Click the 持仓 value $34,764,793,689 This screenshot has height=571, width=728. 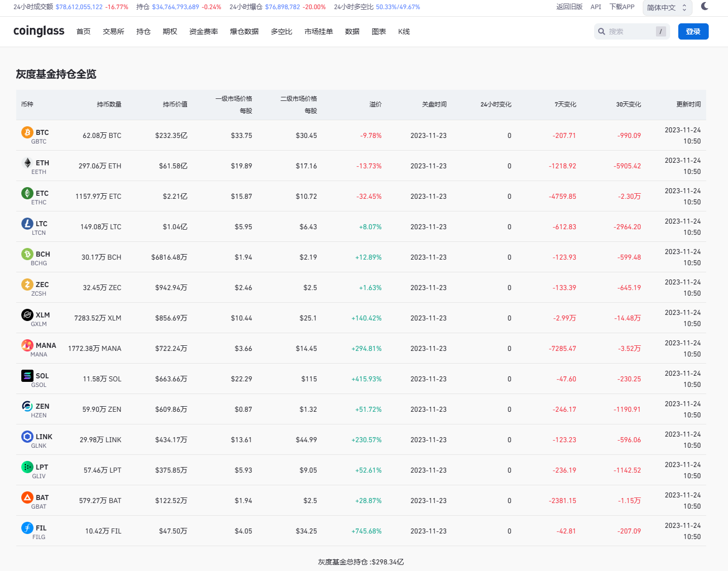176,7
